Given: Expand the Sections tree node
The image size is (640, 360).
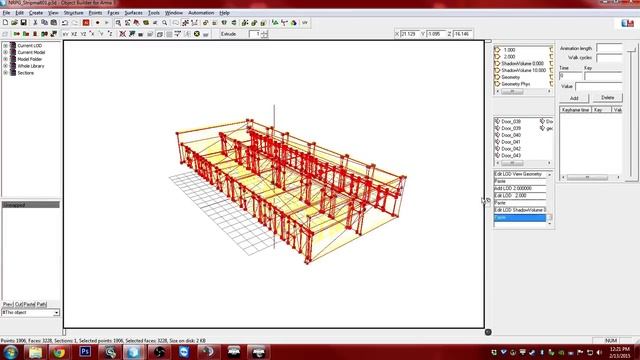Looking at the screenshot, I should pyautogui.click(x=5, y=73).
